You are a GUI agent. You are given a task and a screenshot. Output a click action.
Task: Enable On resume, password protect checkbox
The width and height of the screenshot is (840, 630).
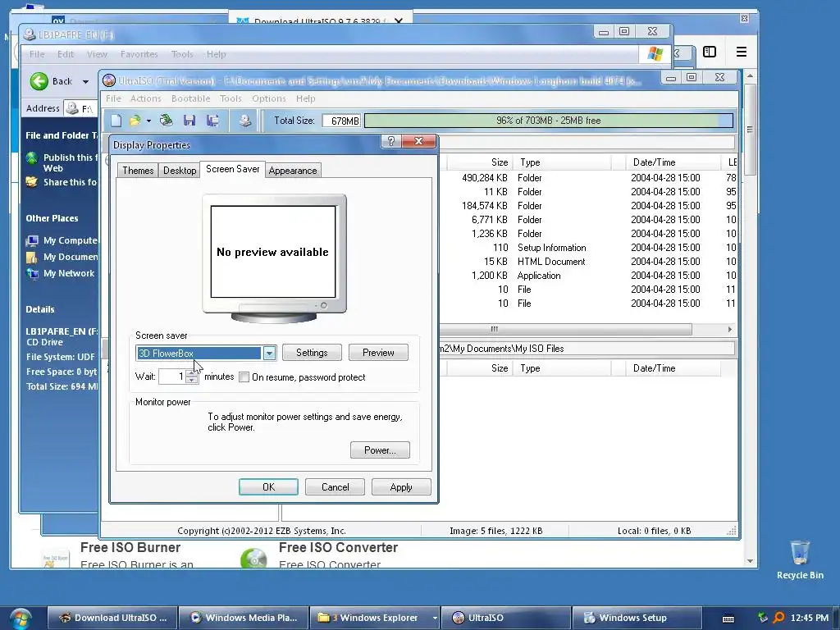click(x=244, y=377)
